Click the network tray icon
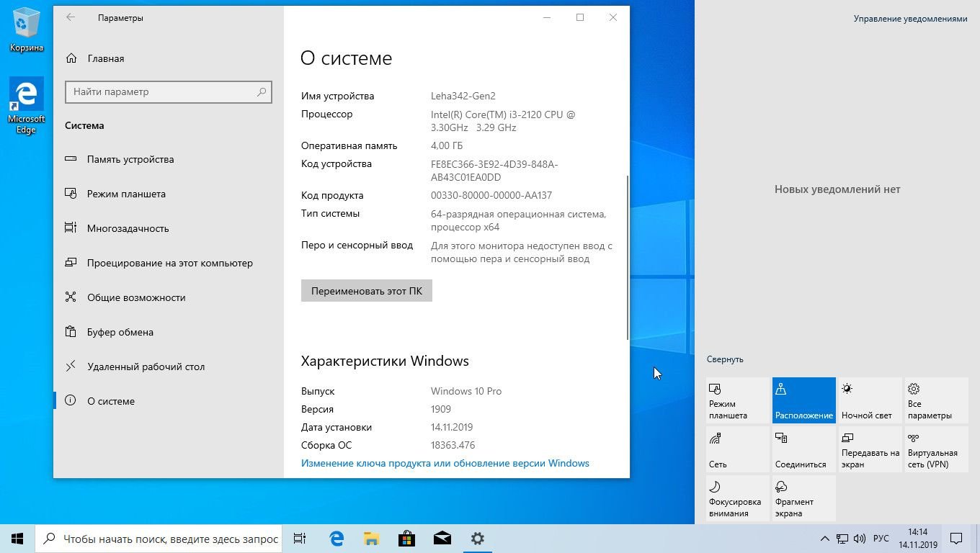The height and width of the screenshot is (553, 980). (x=842, y=539)
